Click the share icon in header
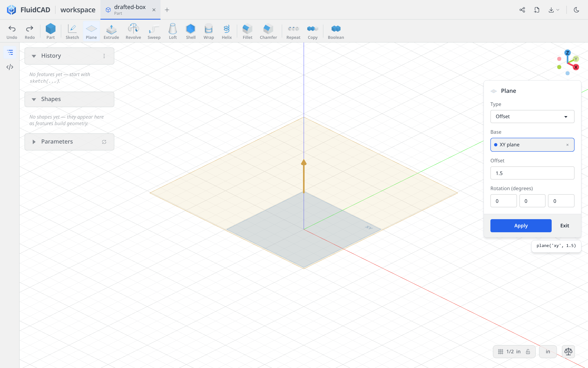Screen dimensions: 588x368 522,10
